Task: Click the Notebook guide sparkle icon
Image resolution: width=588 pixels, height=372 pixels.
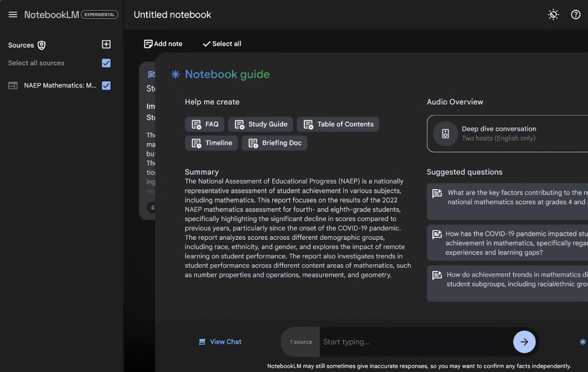Action: [175, 74]
